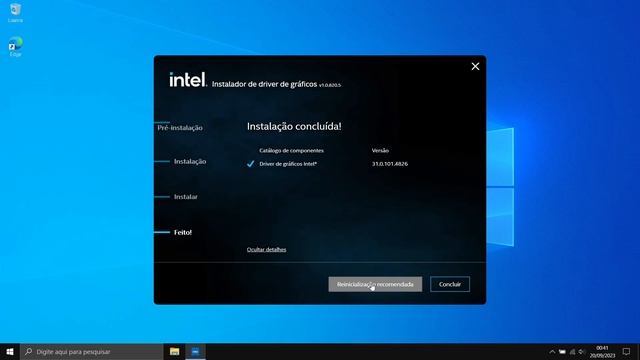Open the taskbar clock and date
Viewport: 640px width, 360px height.
click(x=602, y=352)
